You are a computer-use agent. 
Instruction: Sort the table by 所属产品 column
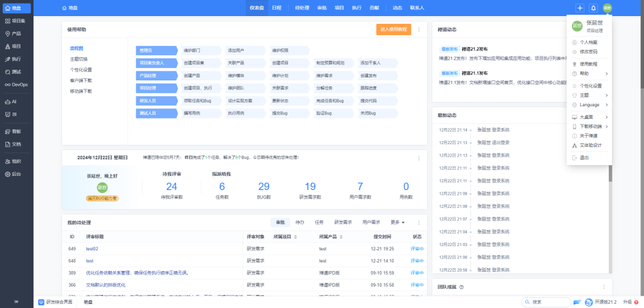(x=328, y=237)
